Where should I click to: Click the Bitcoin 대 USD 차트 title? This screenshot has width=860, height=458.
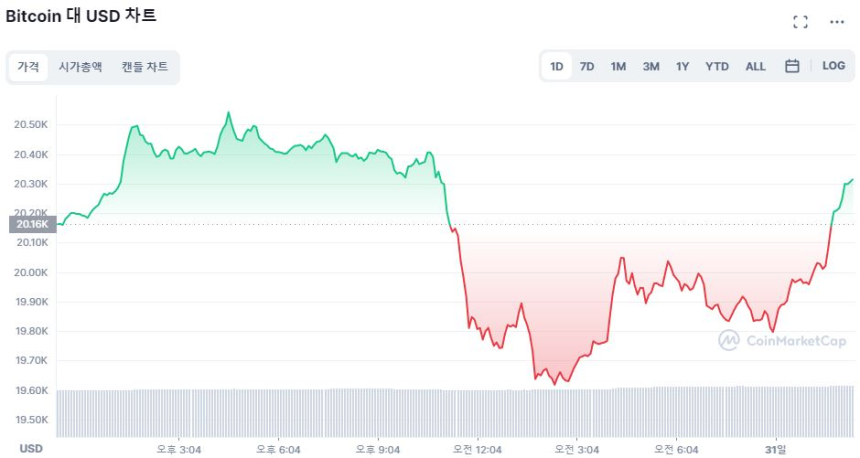click(x=81, y=17)
